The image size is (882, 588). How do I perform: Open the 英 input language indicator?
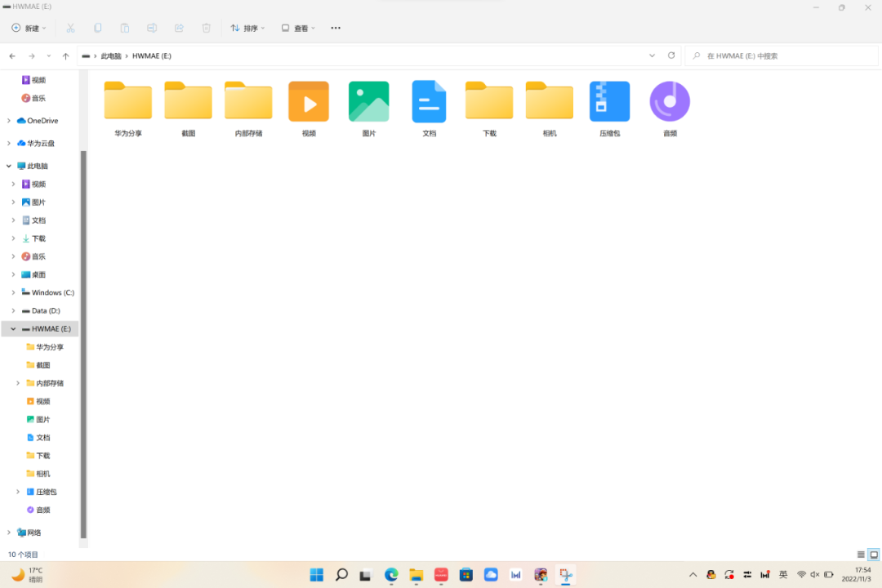(783, 575)
